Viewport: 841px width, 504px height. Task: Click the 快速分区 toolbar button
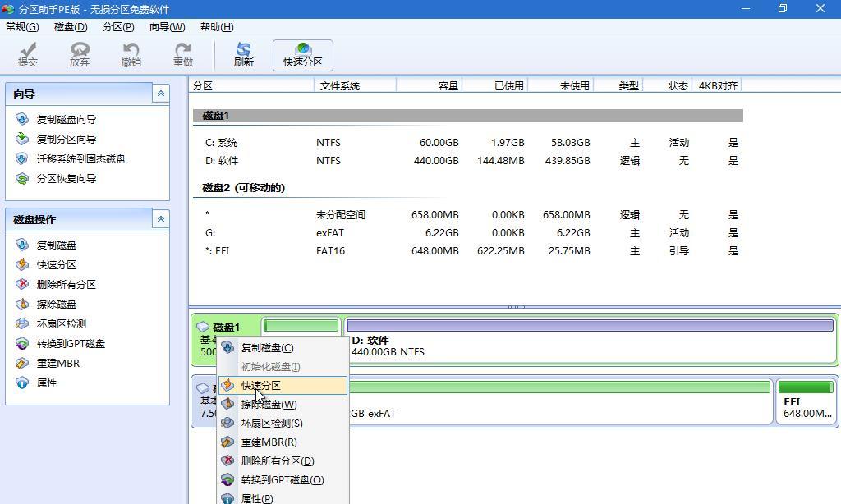tap(303, 55)
